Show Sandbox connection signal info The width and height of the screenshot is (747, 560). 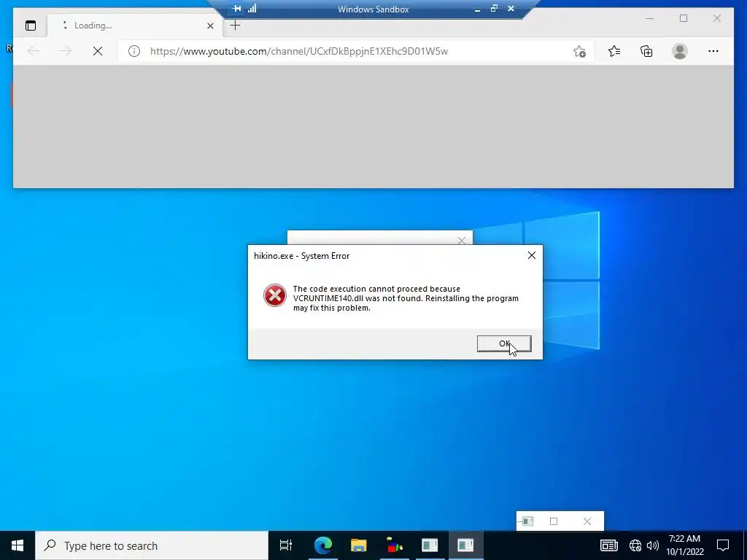252,9
